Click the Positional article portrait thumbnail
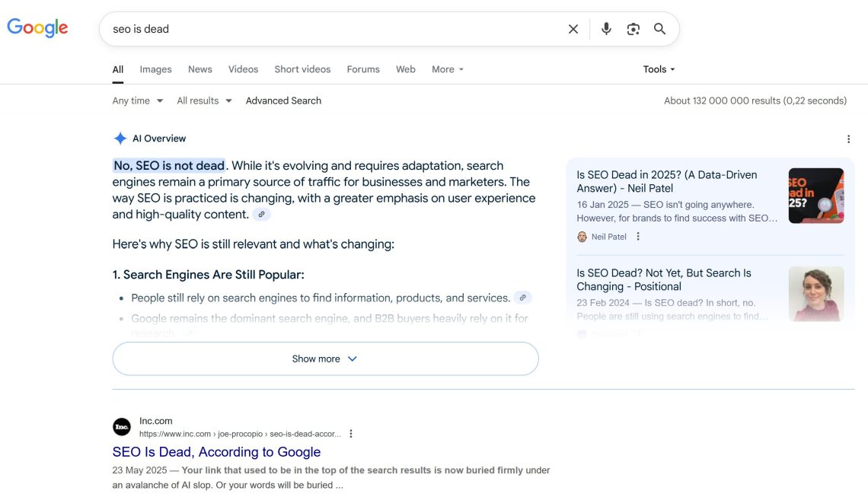The image size is (868, 494). (816, 294)
